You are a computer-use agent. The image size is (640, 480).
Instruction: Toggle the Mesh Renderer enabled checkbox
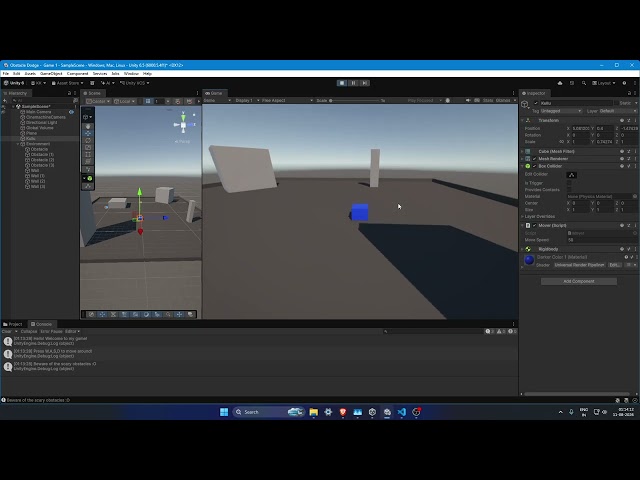tap(535, 159)
